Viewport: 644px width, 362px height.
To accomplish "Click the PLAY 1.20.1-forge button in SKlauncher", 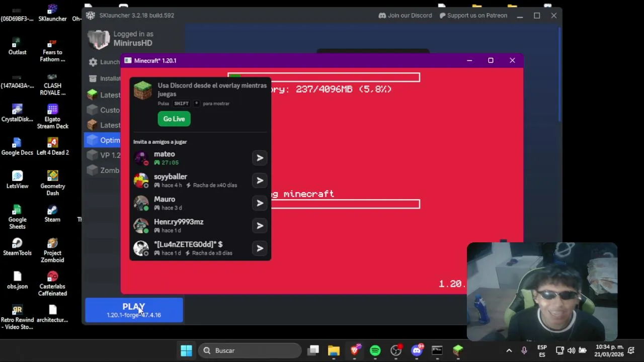I will [x=134, y=310].
